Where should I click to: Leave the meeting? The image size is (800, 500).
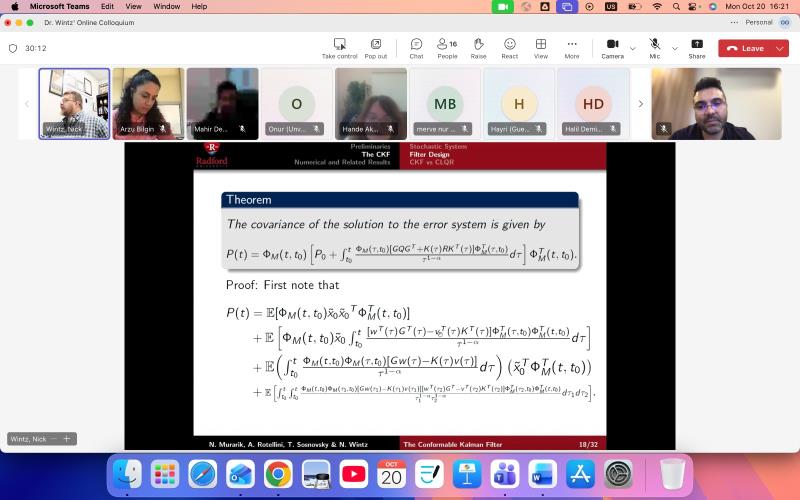[745, 48]
